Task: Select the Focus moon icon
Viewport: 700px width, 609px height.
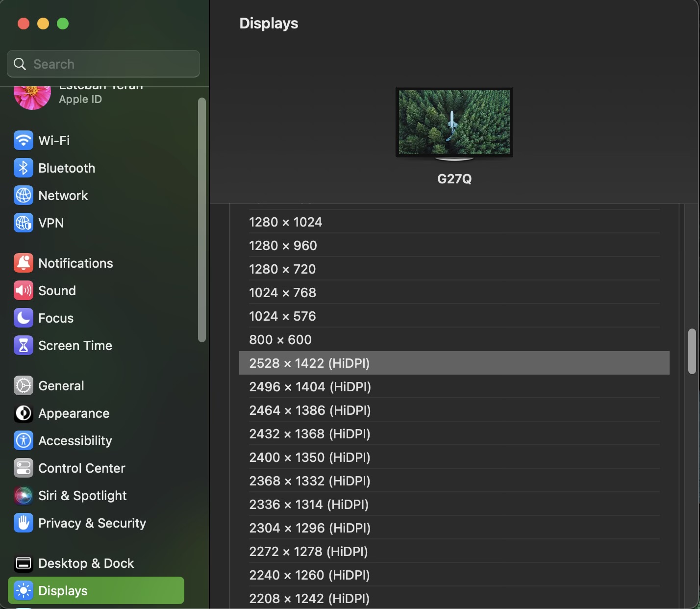Action: click(x=24, y=318)
